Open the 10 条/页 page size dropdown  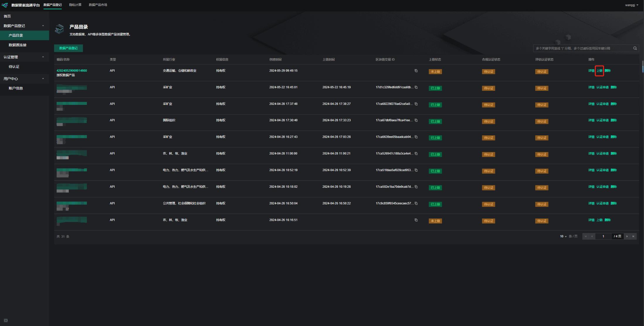tap(563, 236)
